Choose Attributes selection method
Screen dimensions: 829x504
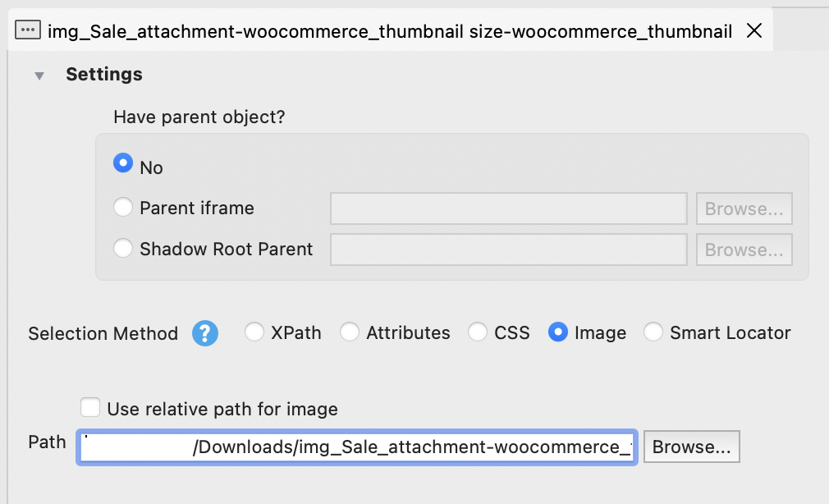pyautogui.click(x=350, y=332)
